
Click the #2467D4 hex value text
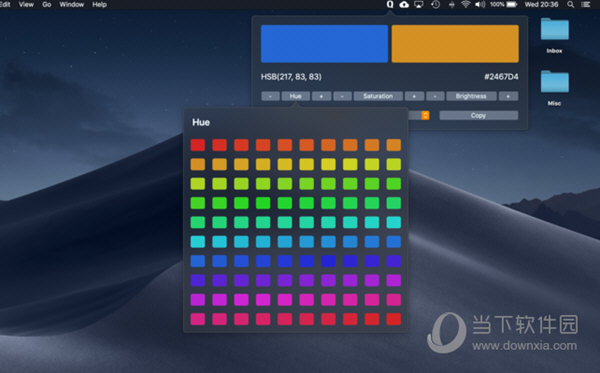click(501, 77)
